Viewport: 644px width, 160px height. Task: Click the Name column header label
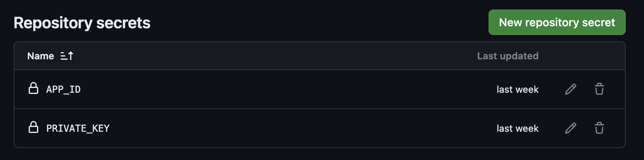[x=41, y=56]
